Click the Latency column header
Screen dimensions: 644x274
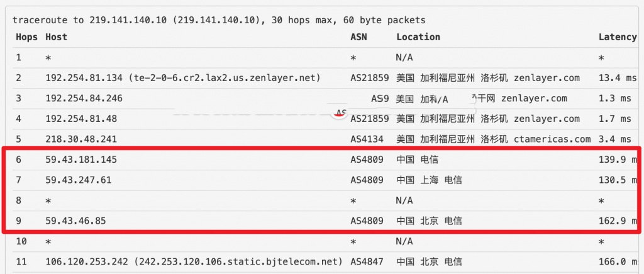tap(618, 37)
